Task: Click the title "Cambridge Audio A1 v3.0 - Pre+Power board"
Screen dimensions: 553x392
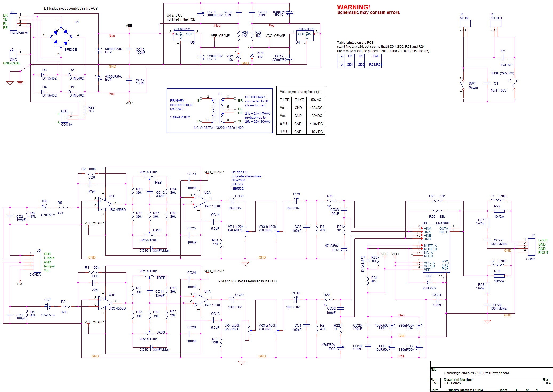Action: tap(476, 373)
